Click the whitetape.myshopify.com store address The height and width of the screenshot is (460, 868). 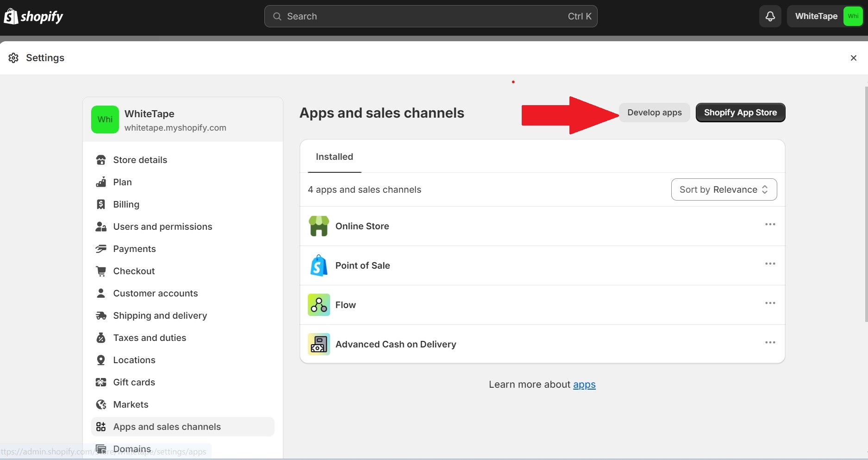(175, 128)
